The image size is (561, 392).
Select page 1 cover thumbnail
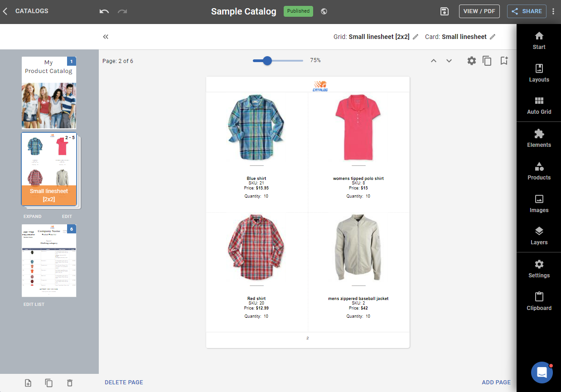tap(49, 93)
